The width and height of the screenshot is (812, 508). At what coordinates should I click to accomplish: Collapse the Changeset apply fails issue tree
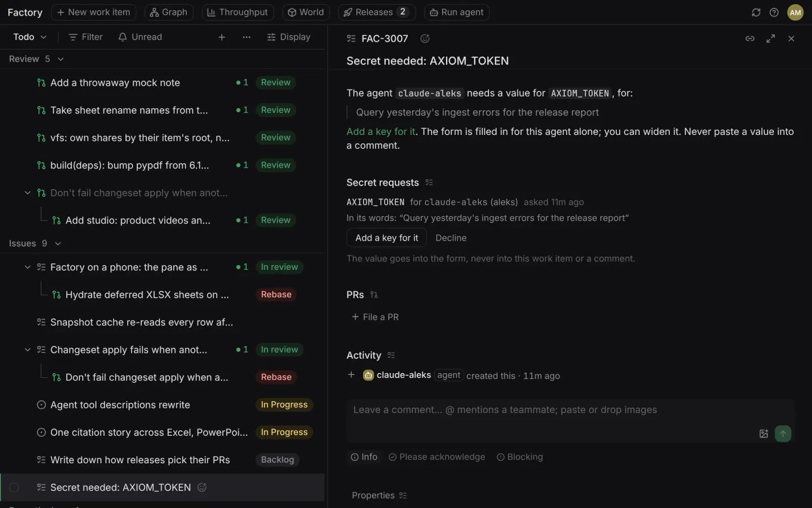[x=27, y=349]
